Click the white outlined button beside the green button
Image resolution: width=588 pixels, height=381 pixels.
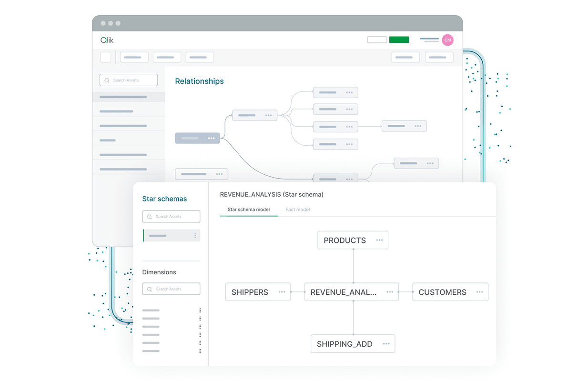(x=377, y=40)
